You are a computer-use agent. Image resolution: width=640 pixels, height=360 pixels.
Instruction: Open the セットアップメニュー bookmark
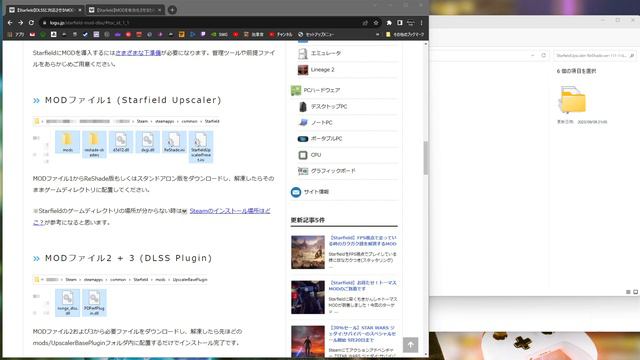316,35
